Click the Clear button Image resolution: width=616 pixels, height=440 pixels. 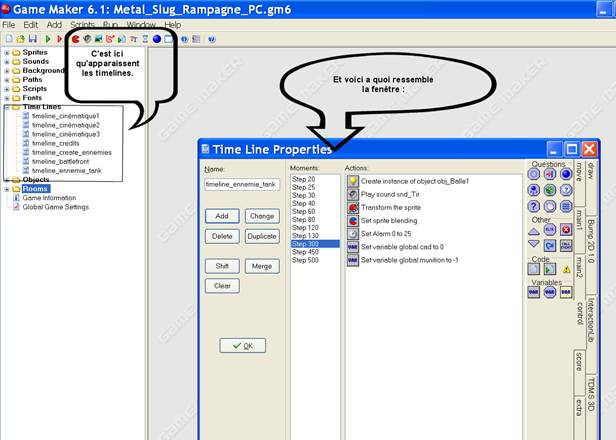(222, 286)
